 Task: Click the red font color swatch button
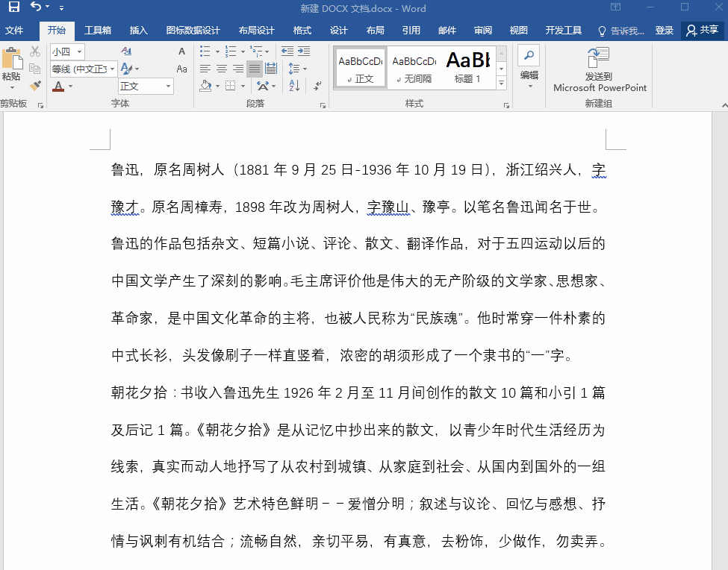coord(58,86)
